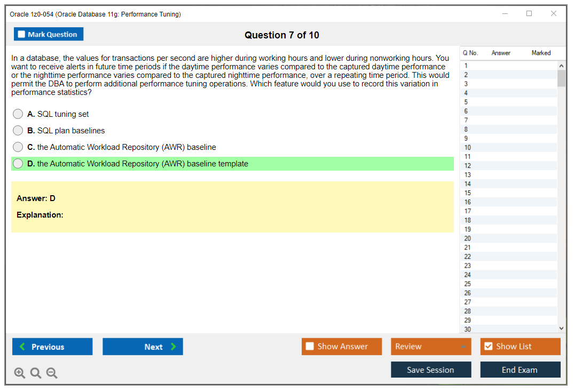Click the End Exam button
The height and width of the screenshot is (392, 574).
click(x=520, y=370)
